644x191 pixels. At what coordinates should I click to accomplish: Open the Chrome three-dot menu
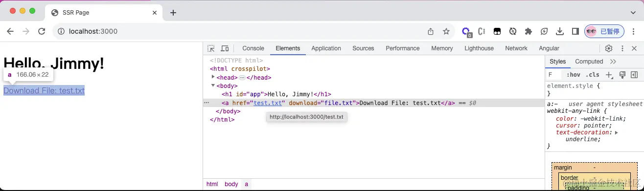(x=634, y=31)
